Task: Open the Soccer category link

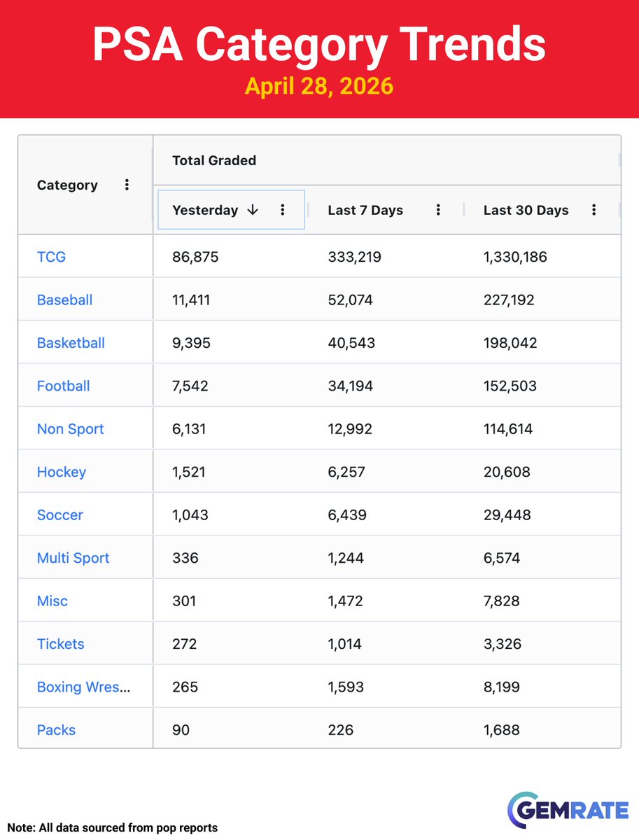Action: click(59, 515)
